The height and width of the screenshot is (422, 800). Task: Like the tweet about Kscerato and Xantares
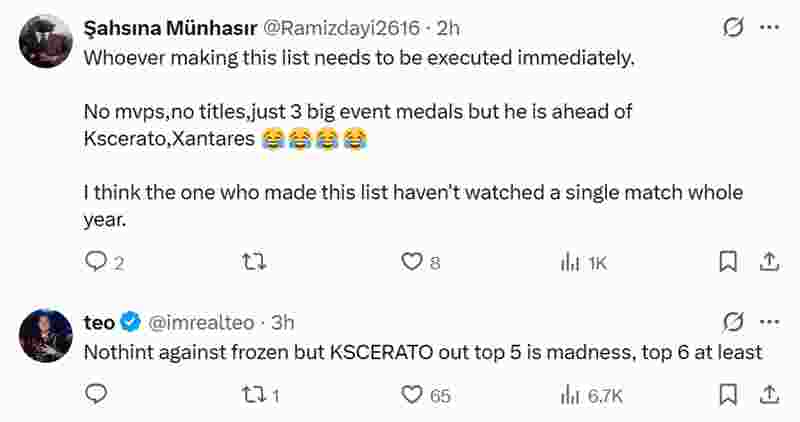coord(412,262)
